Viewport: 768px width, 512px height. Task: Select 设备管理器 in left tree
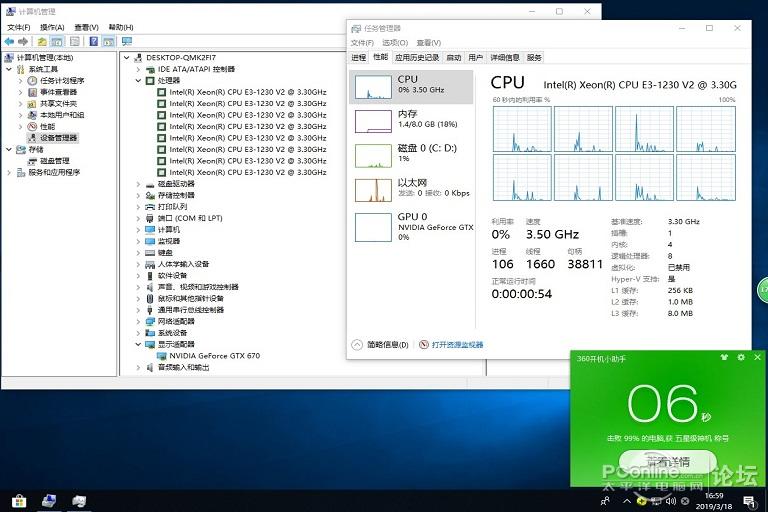(58, 138)
